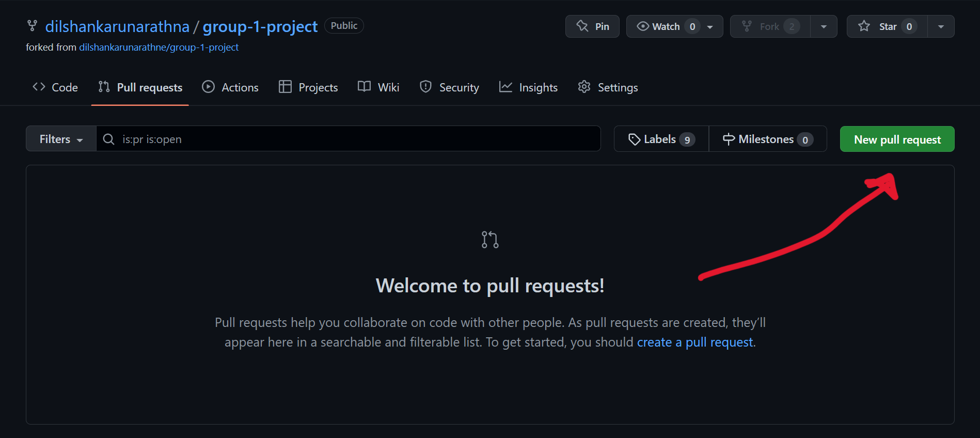This screenshot has height=438, width=980.
Task: Open the forked-from dilshankarunarathne/group-1-project link
Action: (159, 47)
